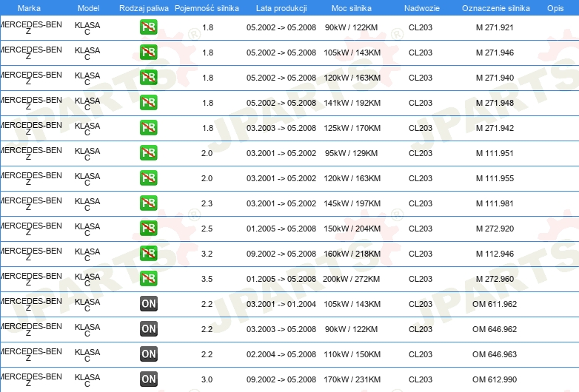Click engine capacity 3.5
Viewport: 579px width, 392px height.
[207, 279]
